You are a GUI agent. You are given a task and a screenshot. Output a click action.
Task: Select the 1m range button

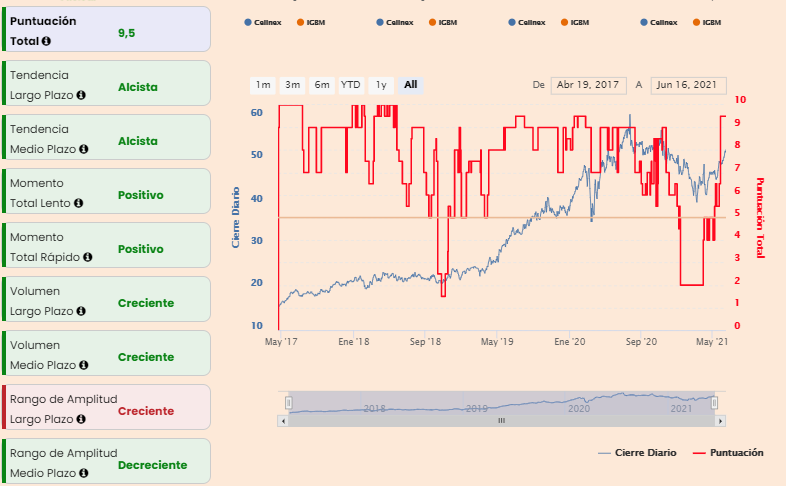pyautogui.click(x=263, y=85)
